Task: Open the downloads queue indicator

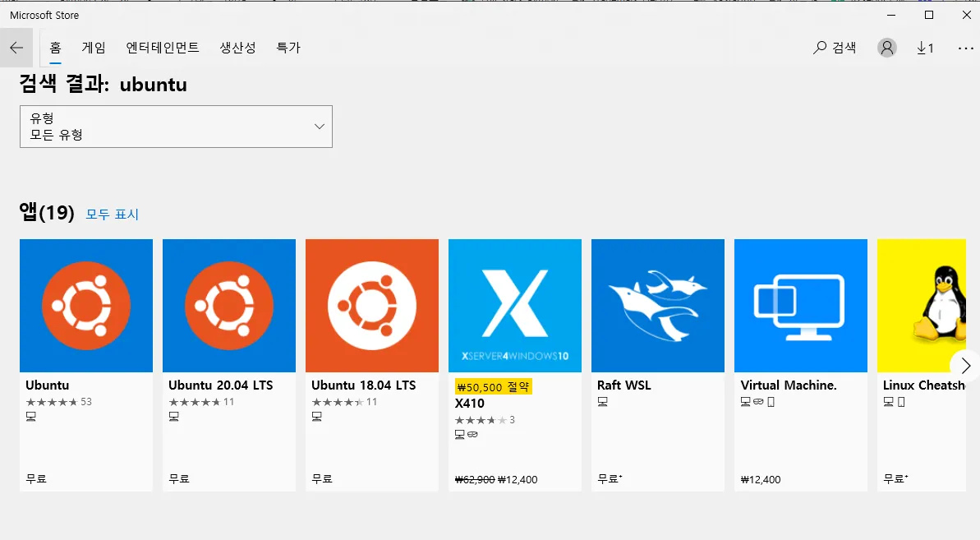Action: point(925,48)
